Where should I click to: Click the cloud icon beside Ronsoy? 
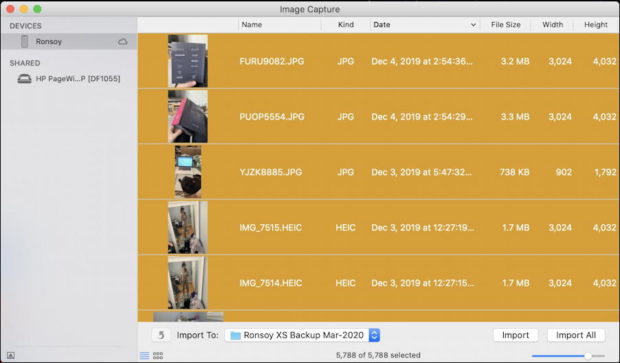123,42
